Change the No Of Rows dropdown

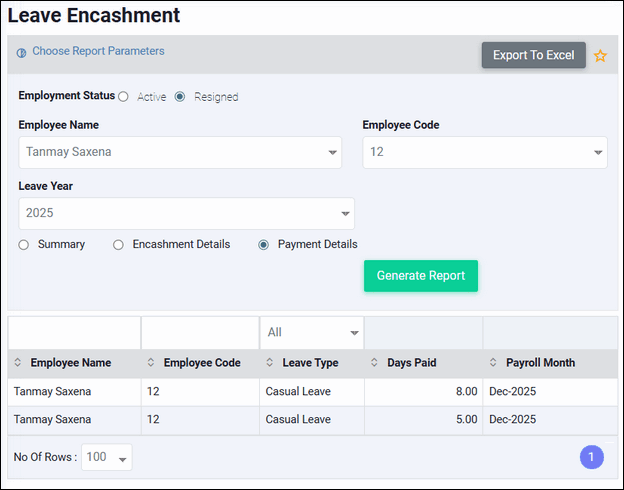click(x=107, y=457)
